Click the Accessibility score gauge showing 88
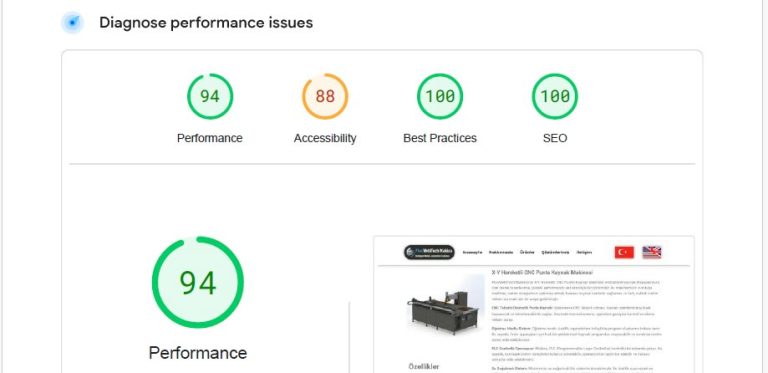The image size is (768, 373). click(x=325, y=96)
